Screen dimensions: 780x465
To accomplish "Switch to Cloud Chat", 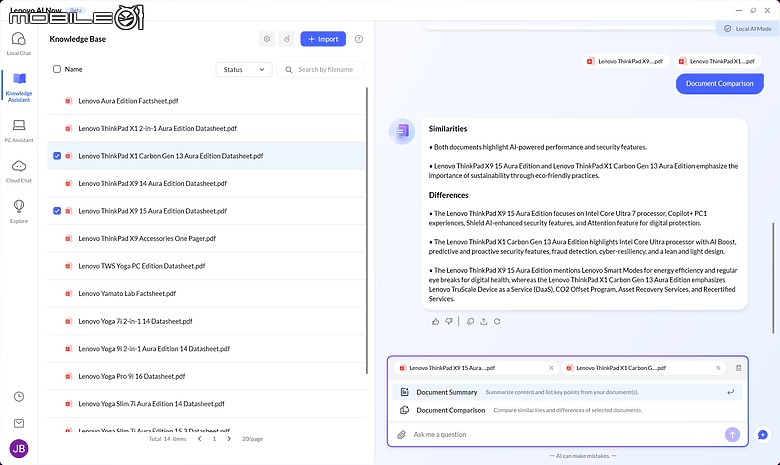I will [x=19, y=171].
